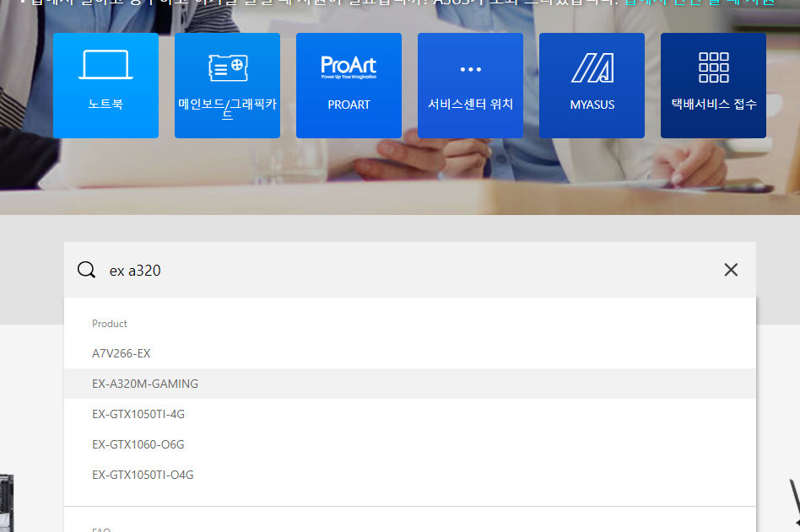Image resolution: width=800 pixels, height=532 pixels.
Task: Open the 서비스센터 위치 tile
Action: 470,86
